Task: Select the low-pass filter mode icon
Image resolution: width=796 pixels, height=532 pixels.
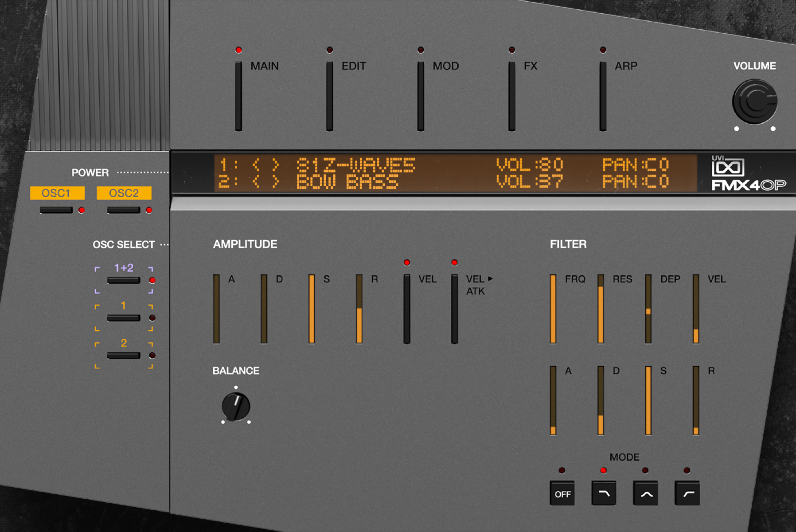Action: pyautogui.click(x=604, y=493)
